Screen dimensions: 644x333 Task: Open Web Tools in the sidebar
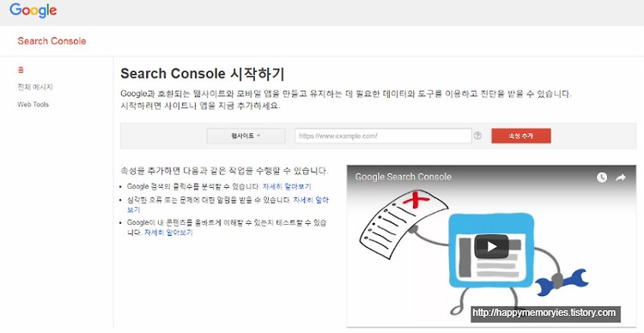pos(33,105)
